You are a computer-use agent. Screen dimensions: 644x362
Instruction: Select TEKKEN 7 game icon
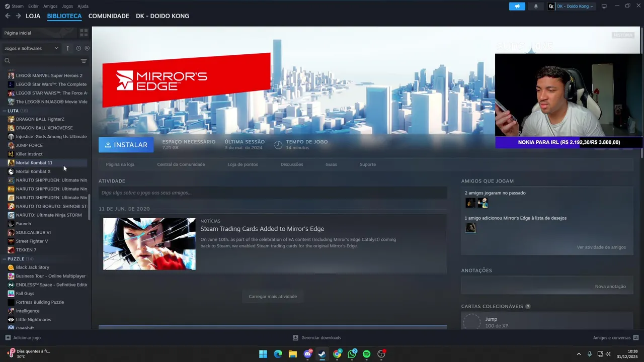click(x=11, y=250)
